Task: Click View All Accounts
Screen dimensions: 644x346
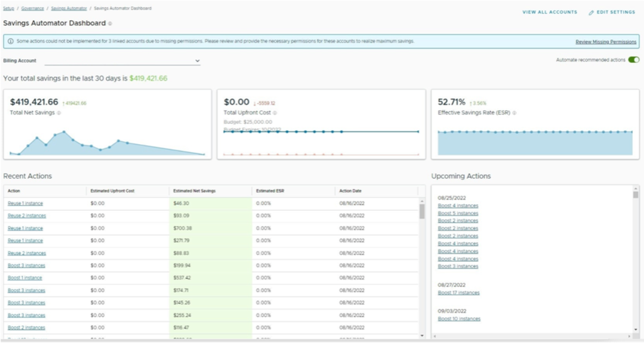Action: 550,13
